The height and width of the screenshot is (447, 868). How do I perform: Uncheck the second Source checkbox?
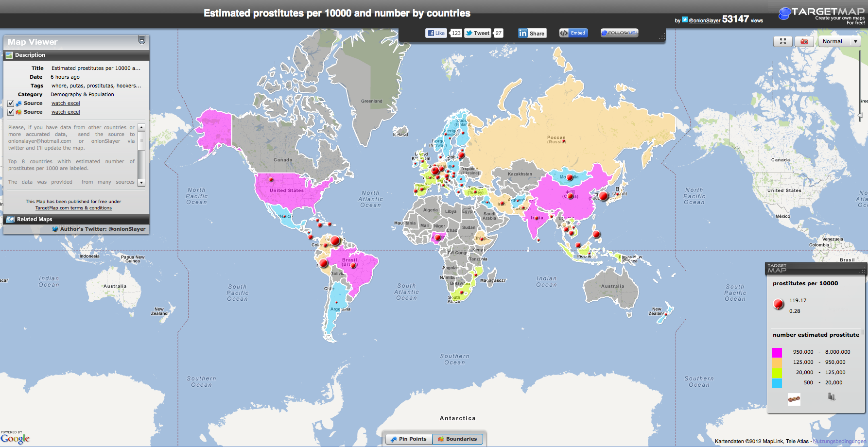[11, 112]
